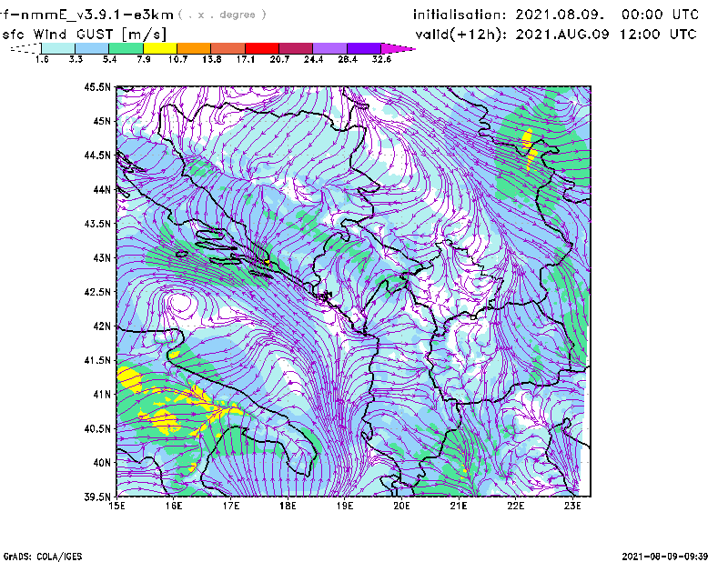The image size is (728, 562).
Task: Click the magenta arrow at legend end
Action: pos(399,48)
